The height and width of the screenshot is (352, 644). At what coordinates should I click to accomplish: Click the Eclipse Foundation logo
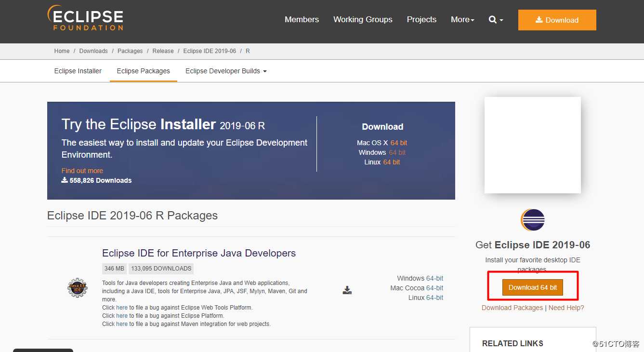85,18
